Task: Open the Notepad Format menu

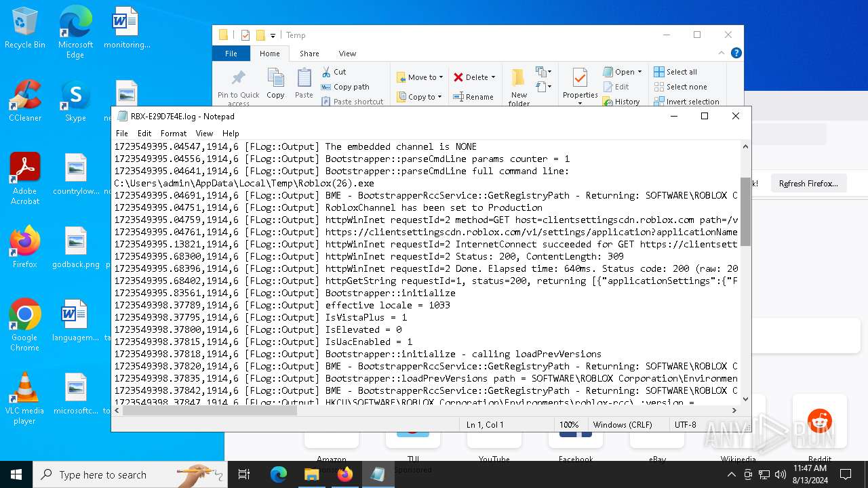Action: (174, 134)
